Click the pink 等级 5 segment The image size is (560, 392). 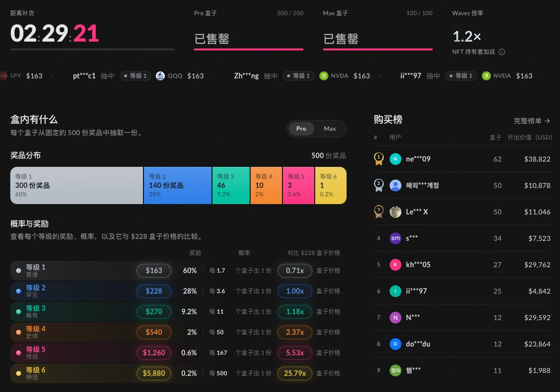point(299,185)
